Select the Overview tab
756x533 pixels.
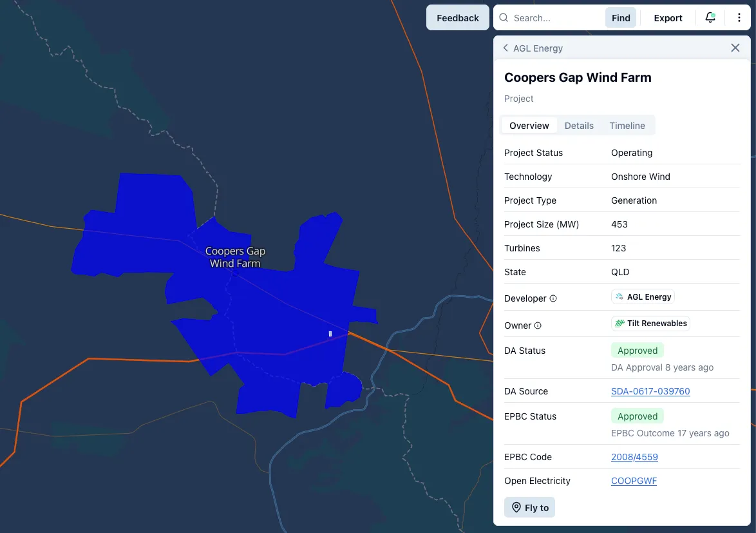[529, 125]
